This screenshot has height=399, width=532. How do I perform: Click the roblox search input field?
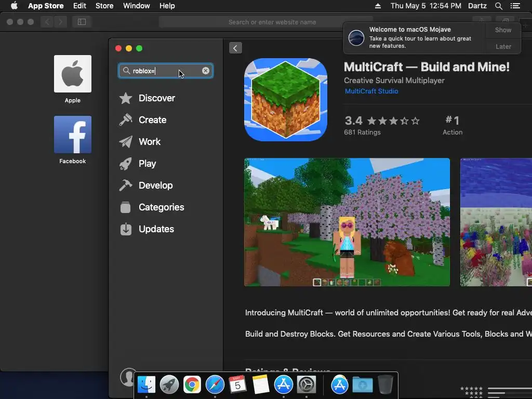click(166, 71)
